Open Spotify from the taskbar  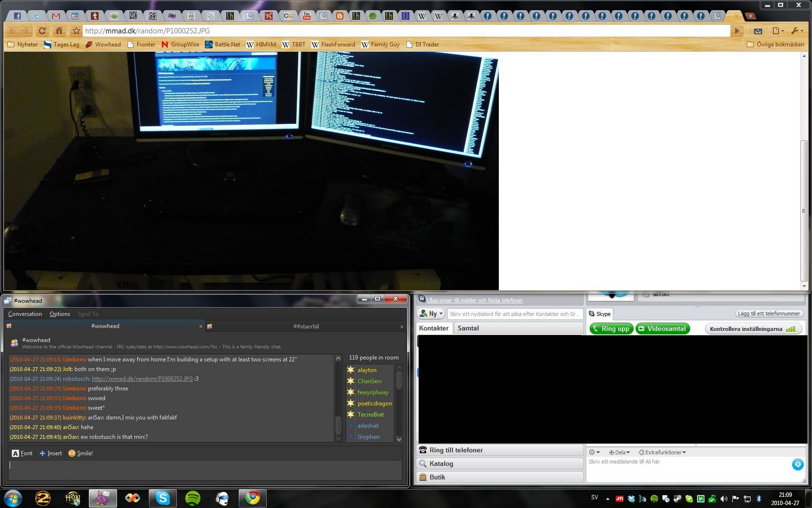[192, 498]
